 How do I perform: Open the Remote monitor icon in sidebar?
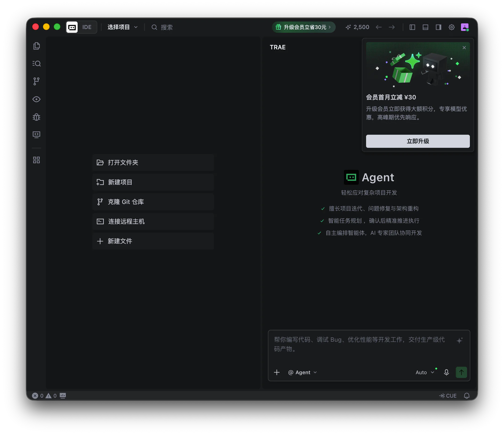coord(36,135)
